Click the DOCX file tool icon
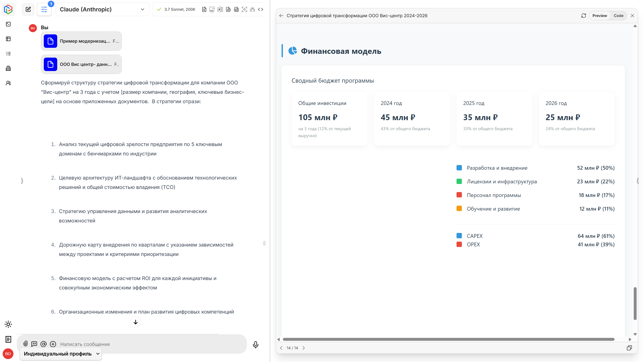The image size is (644, 362). [236, 9]
